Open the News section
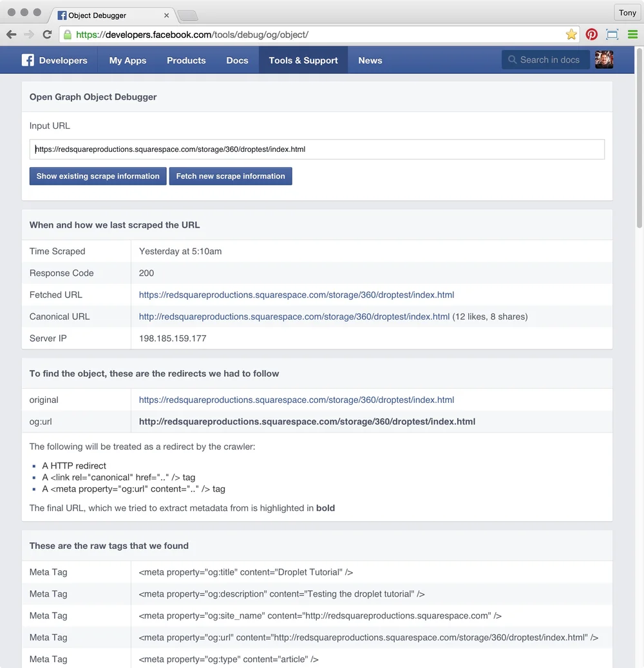 pyautogui.click(x=370, y=60)
